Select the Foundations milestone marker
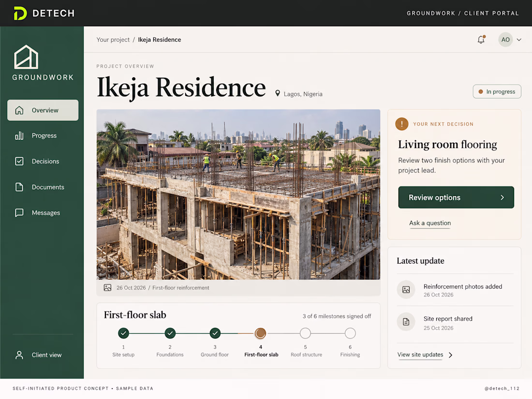The image size is (532, 399). click(170, 333)
